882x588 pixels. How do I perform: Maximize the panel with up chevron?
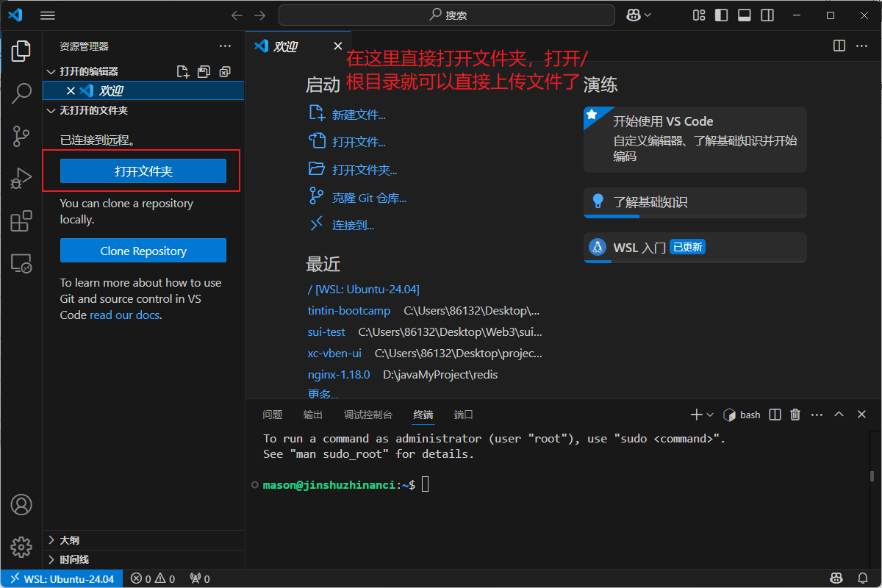(x=839, y=415)
